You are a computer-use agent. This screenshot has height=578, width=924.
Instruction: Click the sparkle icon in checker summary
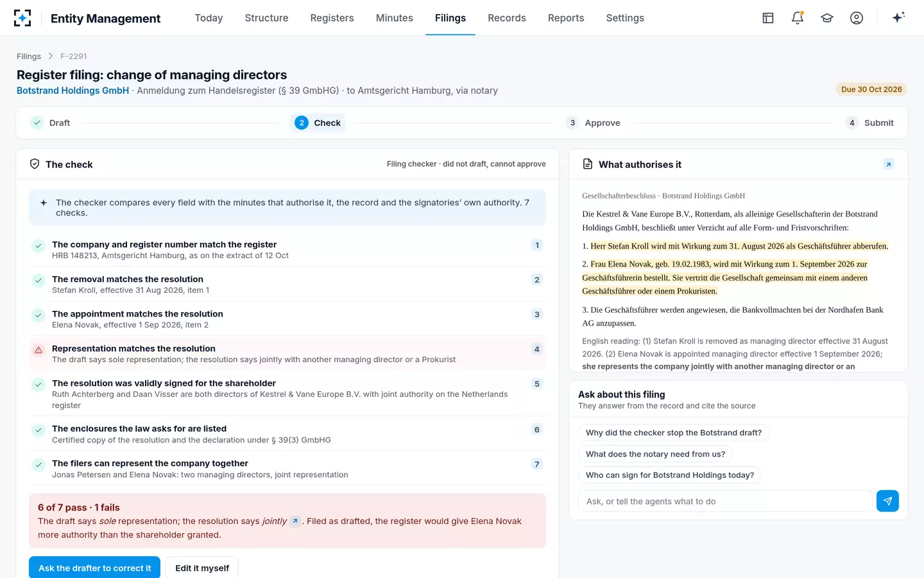[x=44, y=203]
